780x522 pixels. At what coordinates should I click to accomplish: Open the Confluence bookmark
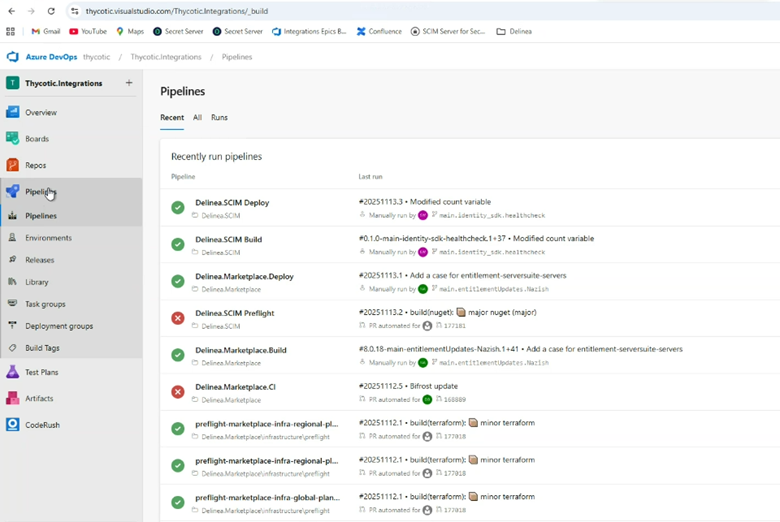pos(379,31)
